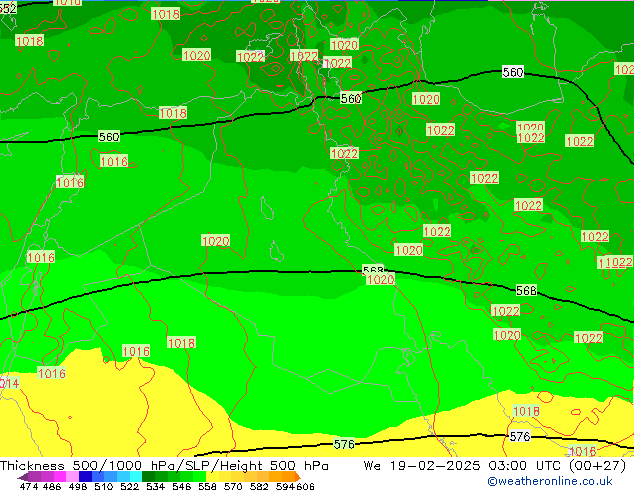Click legend value '582'
Viewport: 634px width, 490px height.
(x=259, y=486)
